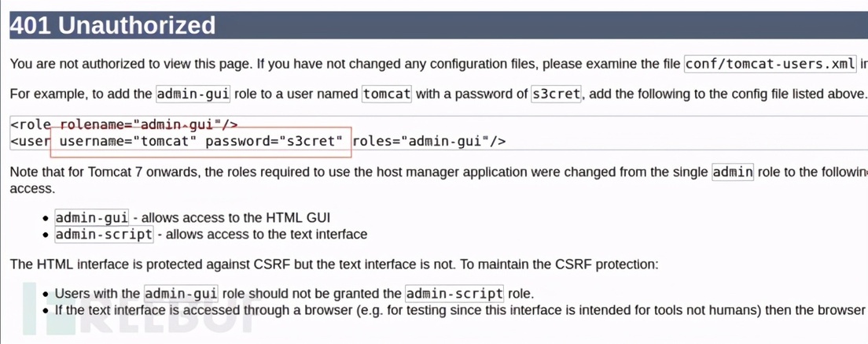Click the bullet about text interface accessed through browser

pos(461,309)
